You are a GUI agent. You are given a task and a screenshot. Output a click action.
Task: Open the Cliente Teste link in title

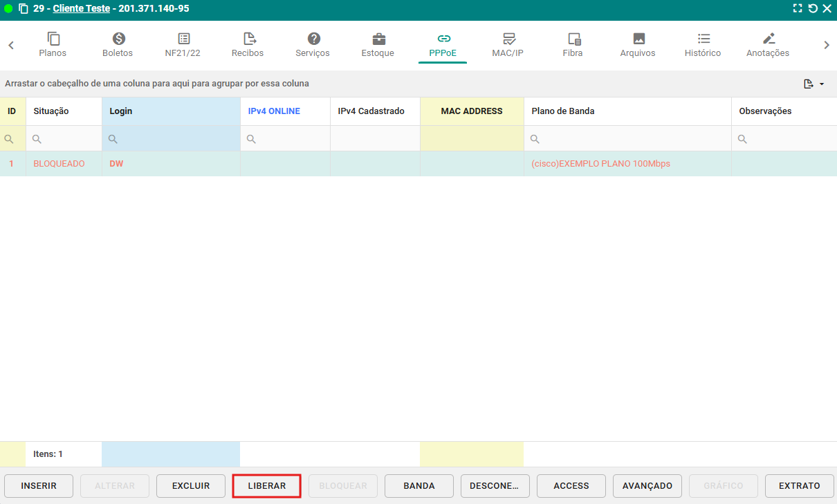[x=81, y=9]
